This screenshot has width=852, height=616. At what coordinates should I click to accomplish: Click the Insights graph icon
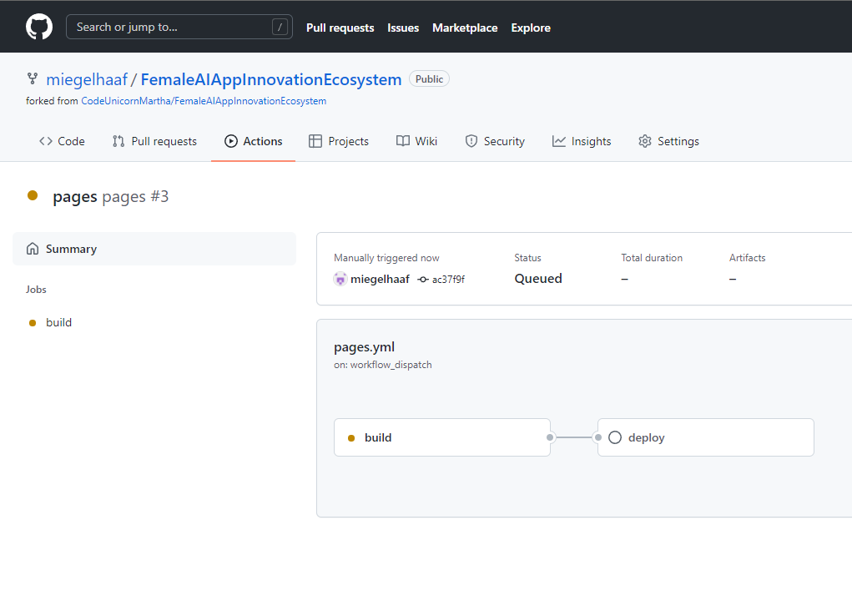[558, 141]
